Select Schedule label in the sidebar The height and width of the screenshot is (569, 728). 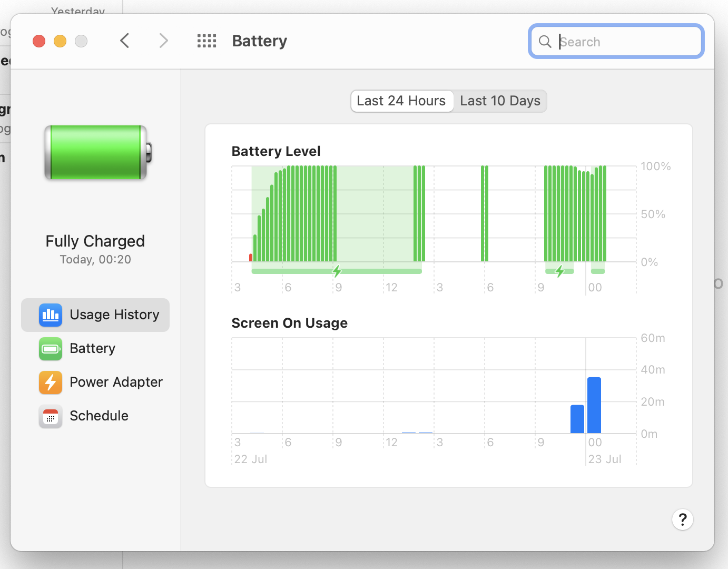tap(99, 416)
